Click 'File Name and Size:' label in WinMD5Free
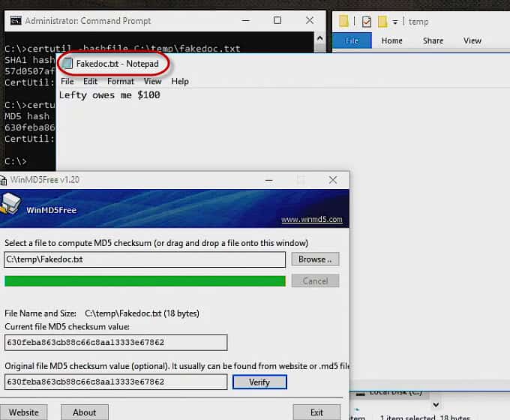The image size is (510, 420). 40,313
